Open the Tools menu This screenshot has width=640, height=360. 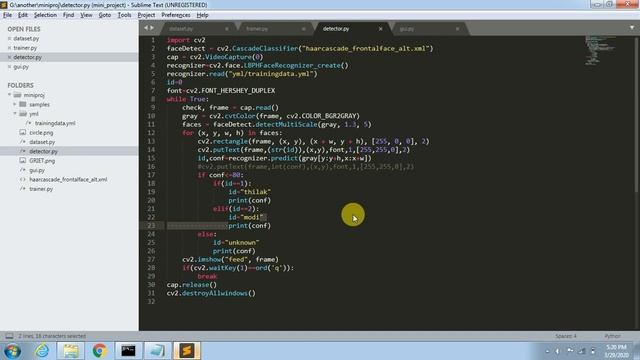tap(124, 15)
